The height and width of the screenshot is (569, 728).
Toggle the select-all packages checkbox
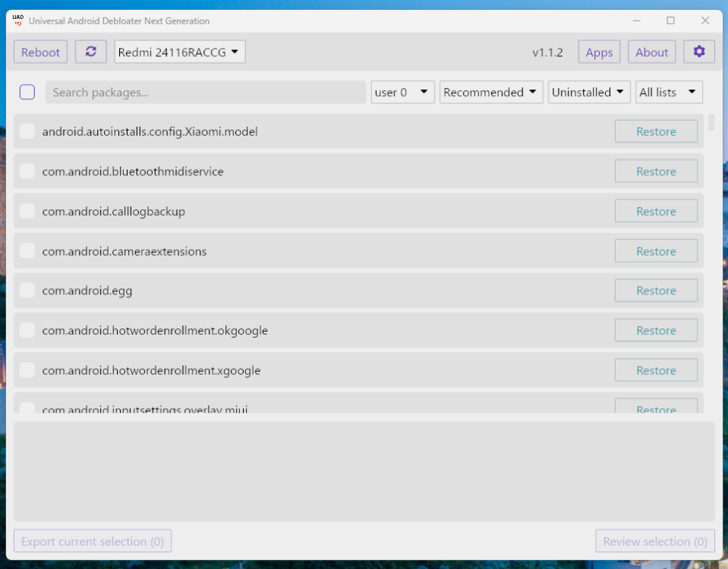[27, 93]
